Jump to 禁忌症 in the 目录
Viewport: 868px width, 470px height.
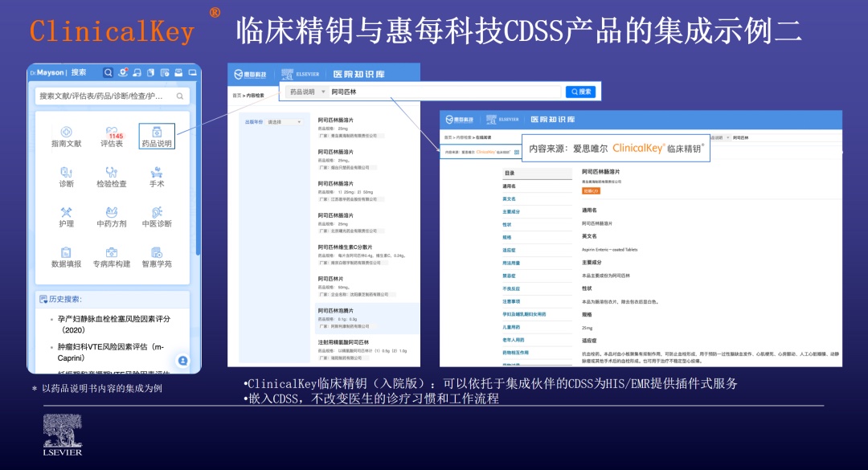[x=509, y=276]
